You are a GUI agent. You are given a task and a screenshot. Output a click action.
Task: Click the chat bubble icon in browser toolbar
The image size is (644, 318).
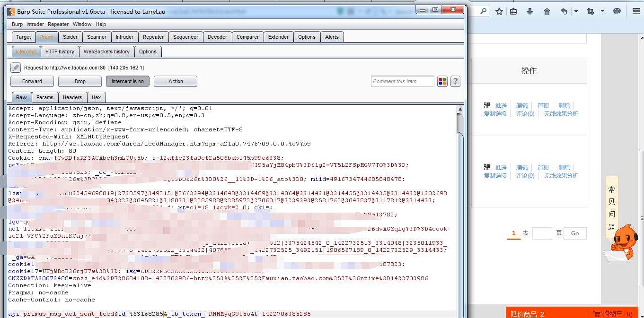[x=617, y=11]
